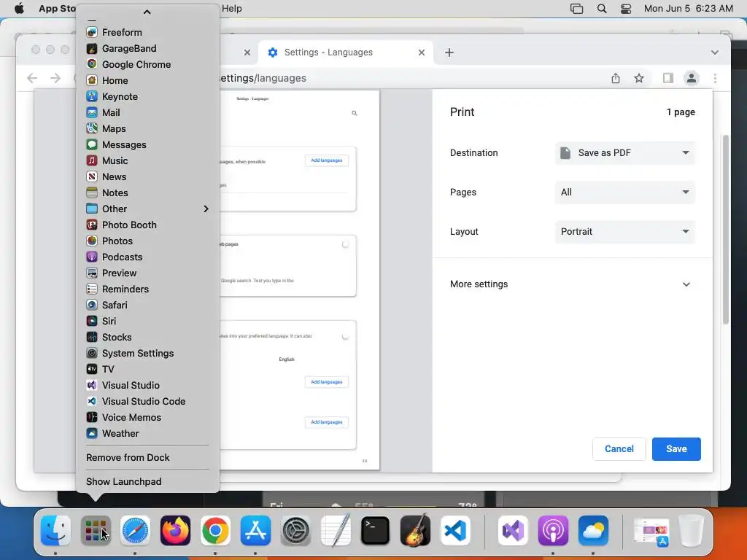This screenshot has height=560, width=747.
Task: Open TextEdit from the Dock
Action: [336, 531]
